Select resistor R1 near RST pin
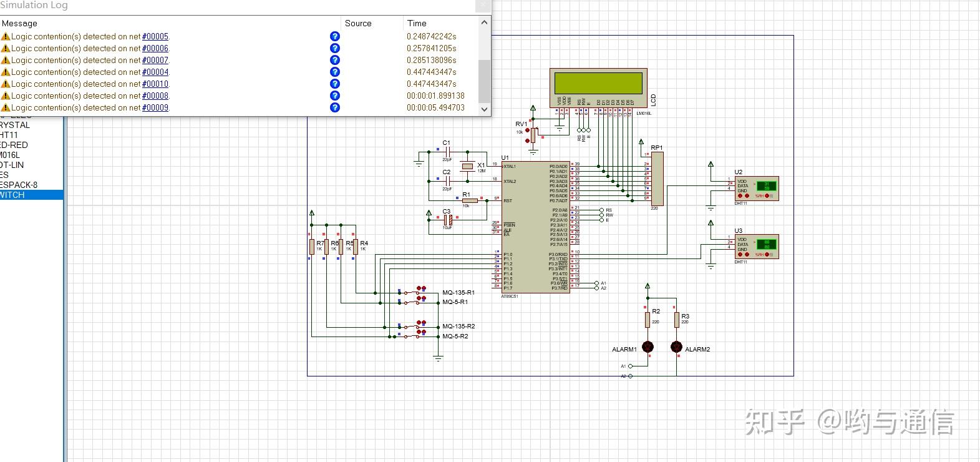 [470, 200]
